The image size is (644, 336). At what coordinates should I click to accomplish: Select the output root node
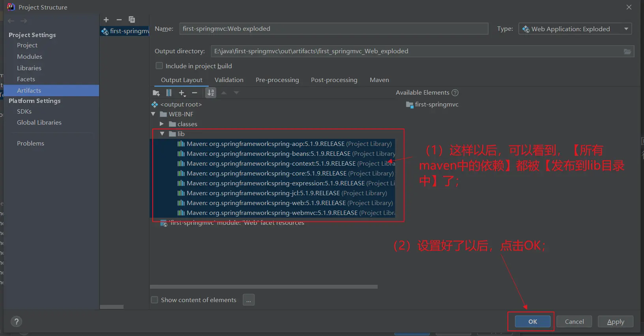point(177,105)
